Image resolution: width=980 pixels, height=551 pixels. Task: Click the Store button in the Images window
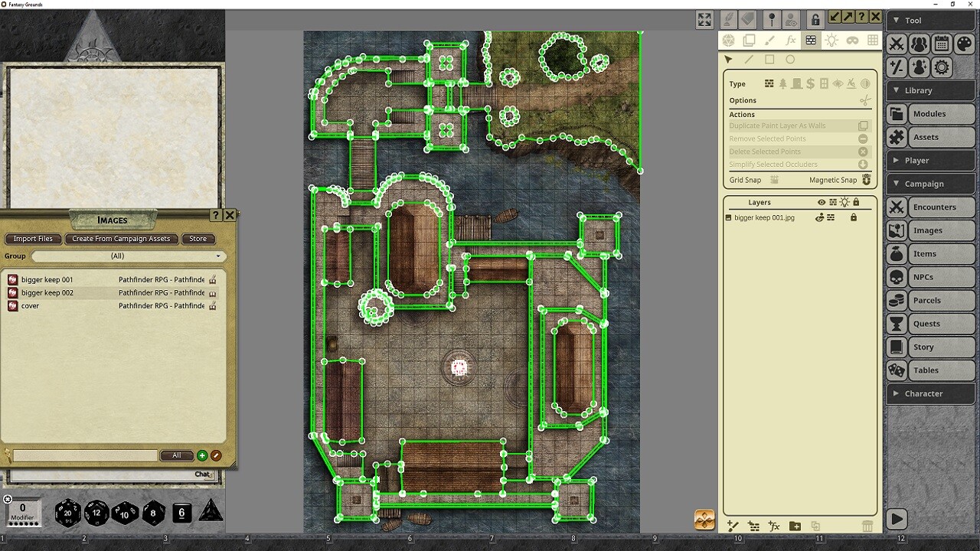point(198,239)
